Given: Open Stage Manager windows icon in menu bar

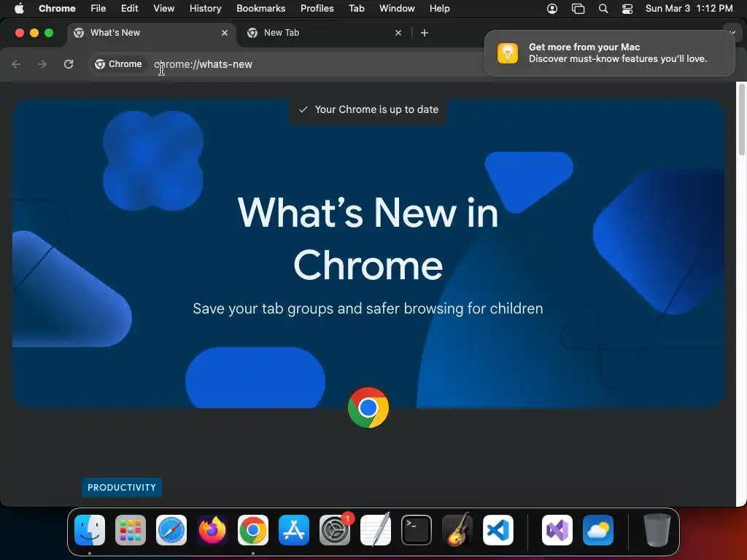Looking at the screenshot, I should [x=578, y=9].
